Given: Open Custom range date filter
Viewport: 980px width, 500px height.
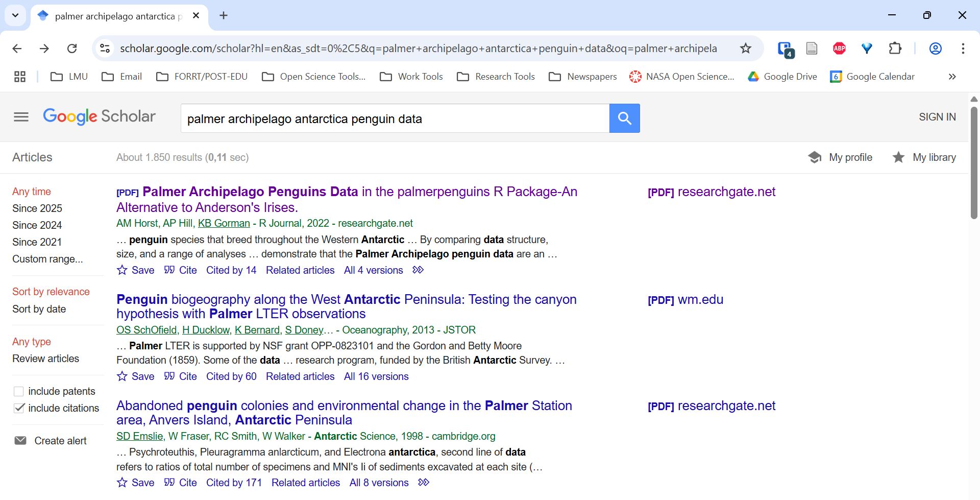Looking at the screenshot, I should [x=47, y=259].
